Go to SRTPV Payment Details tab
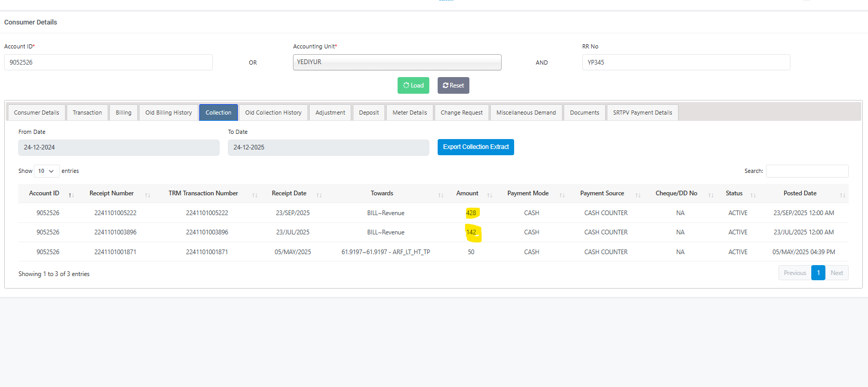This screenshot has width=868, height=387. (642, 113)
